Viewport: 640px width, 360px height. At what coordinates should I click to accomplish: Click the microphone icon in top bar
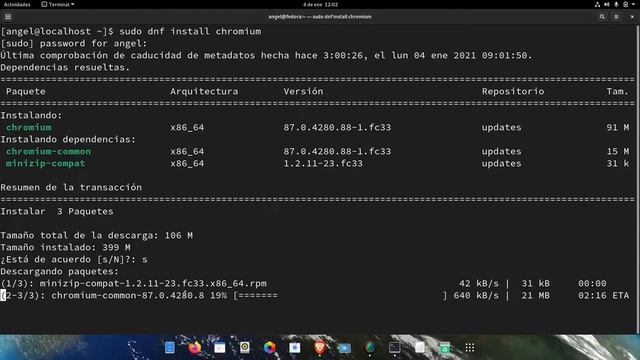pyautogui.click(x=616, y=4)
